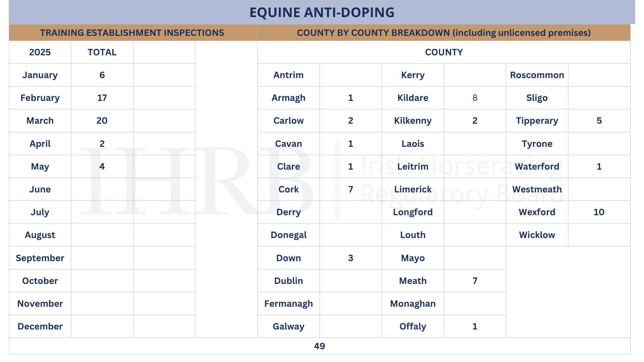Select the February total value 17
This screenshot has height=362, width=644.
[102, 98]
